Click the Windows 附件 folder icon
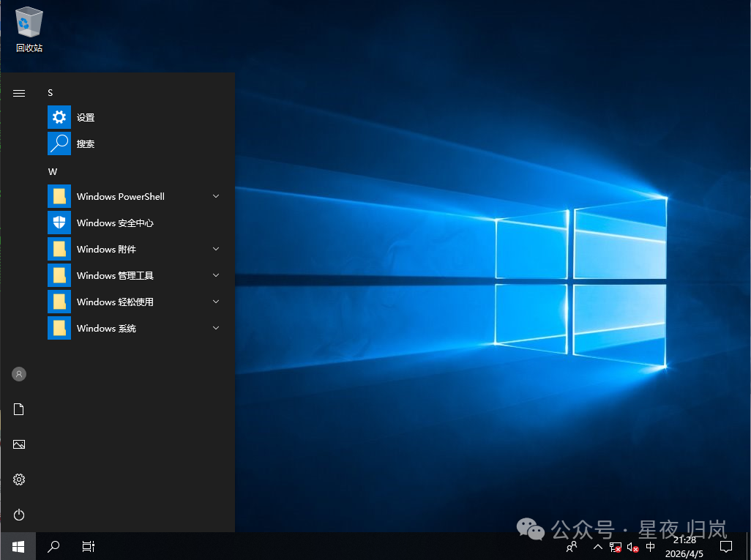The height and width of the screenshot is (560, 751). (59, 249)
